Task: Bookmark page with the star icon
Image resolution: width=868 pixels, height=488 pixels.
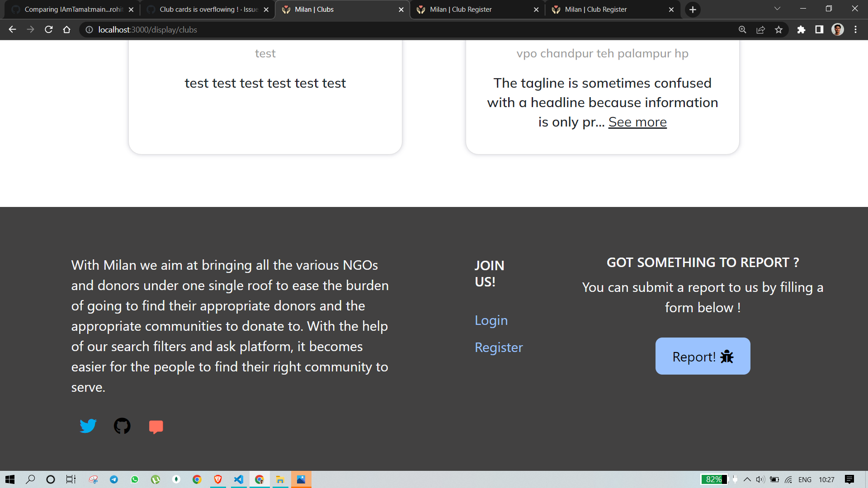Action: (778, 30)
